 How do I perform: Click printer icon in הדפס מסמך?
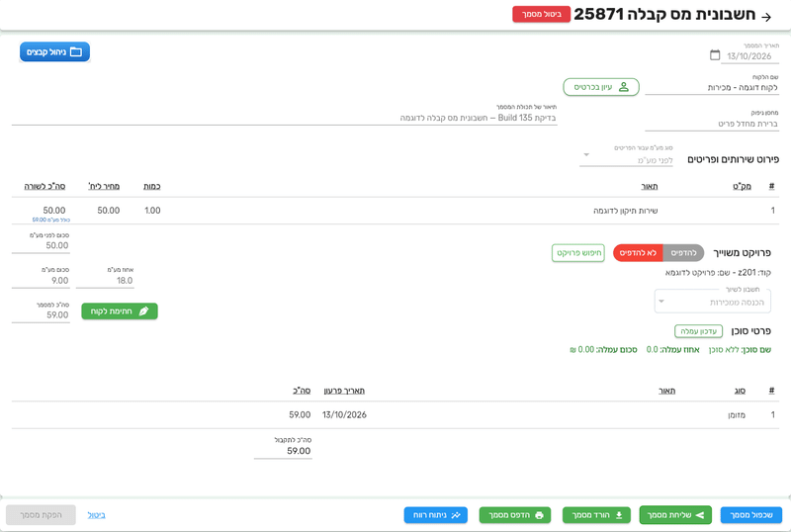click(539, 515)
